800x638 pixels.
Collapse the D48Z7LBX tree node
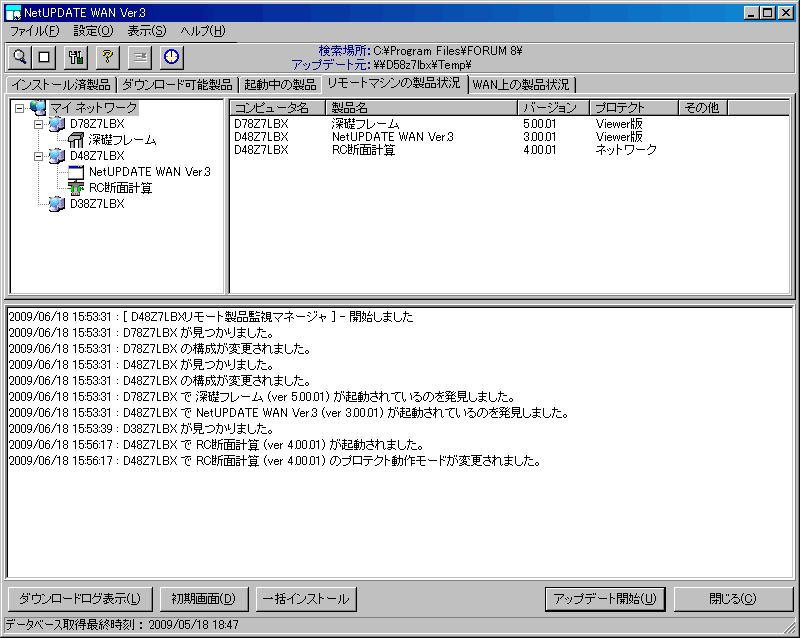coord(38,156)
